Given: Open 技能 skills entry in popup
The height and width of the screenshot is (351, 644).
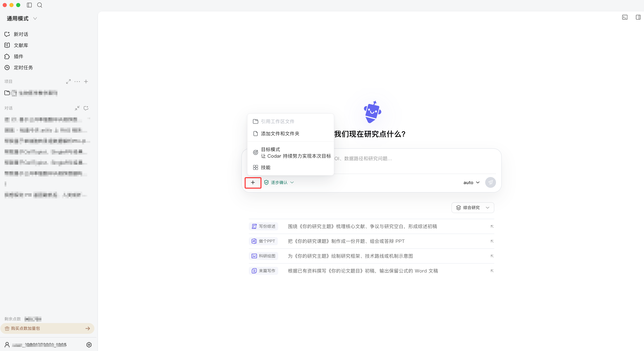Looking at the screenshot, I should (x=290, y=167).
